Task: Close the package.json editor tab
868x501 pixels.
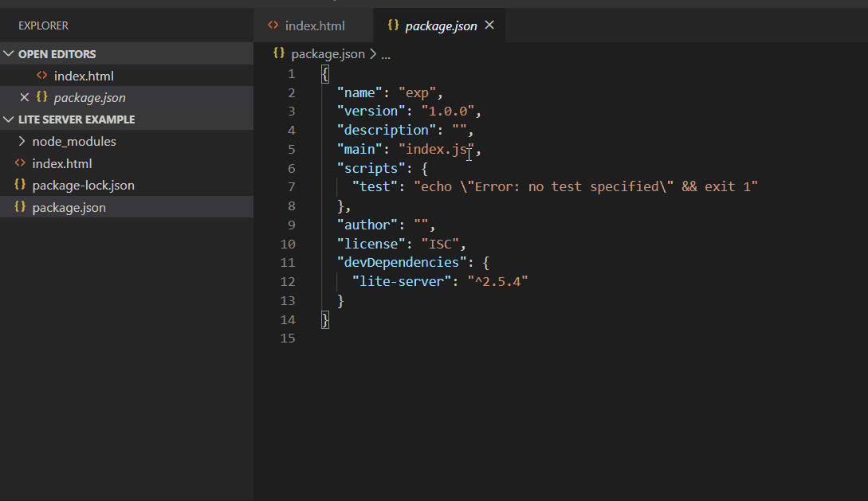Action: (489, 25)
